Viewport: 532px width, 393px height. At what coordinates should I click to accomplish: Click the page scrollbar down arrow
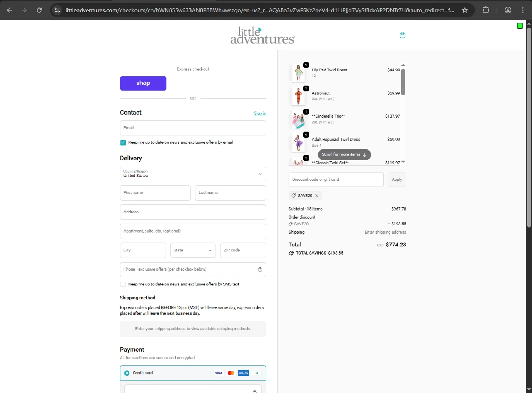tap(529, 389)
